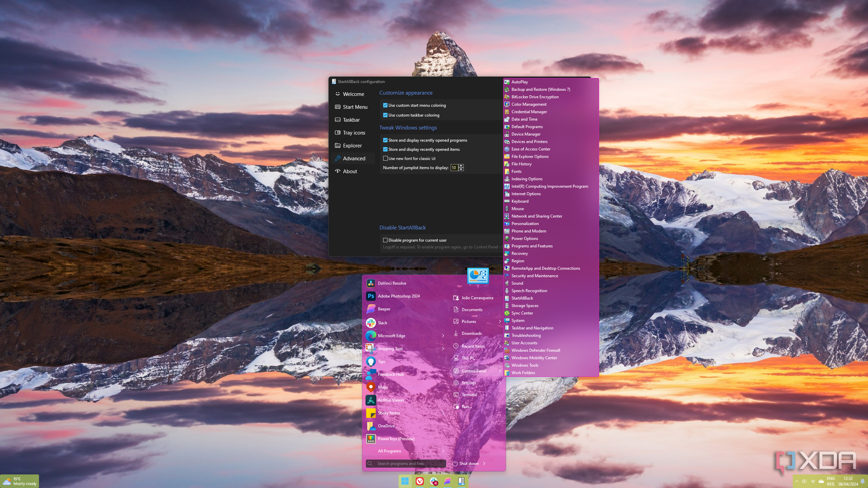Open AURGA Viewer app icon
Screen dimensions: 868x488
(371, 400)
